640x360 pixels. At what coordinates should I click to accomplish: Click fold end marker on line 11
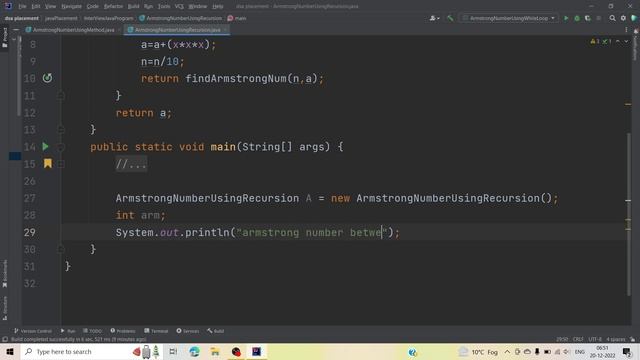point(61,96)
